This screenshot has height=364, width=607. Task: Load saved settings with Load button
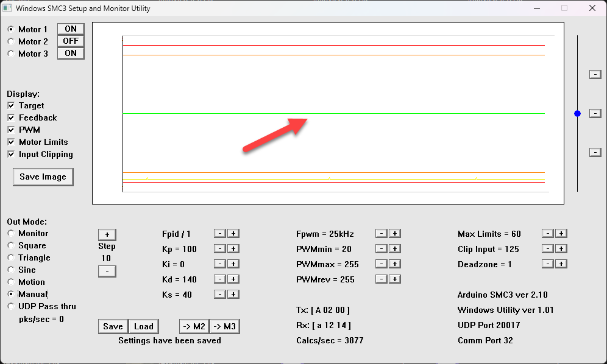pos(144,326)
